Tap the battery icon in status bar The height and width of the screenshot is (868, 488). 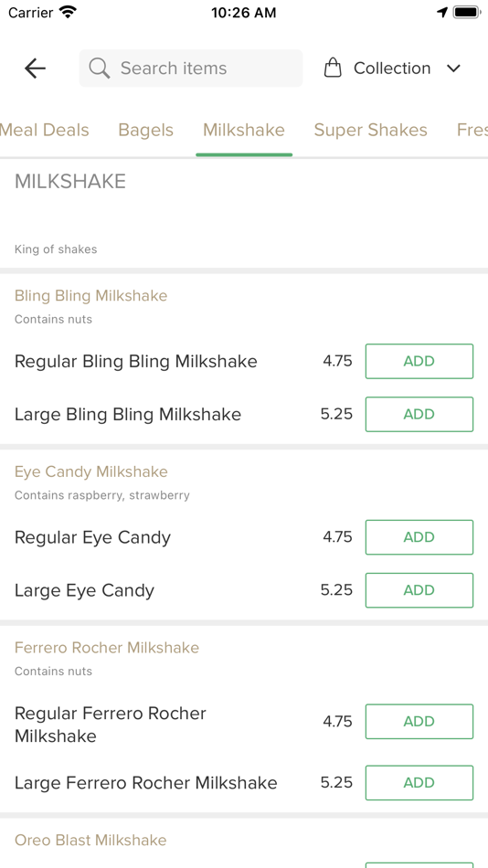466,12
